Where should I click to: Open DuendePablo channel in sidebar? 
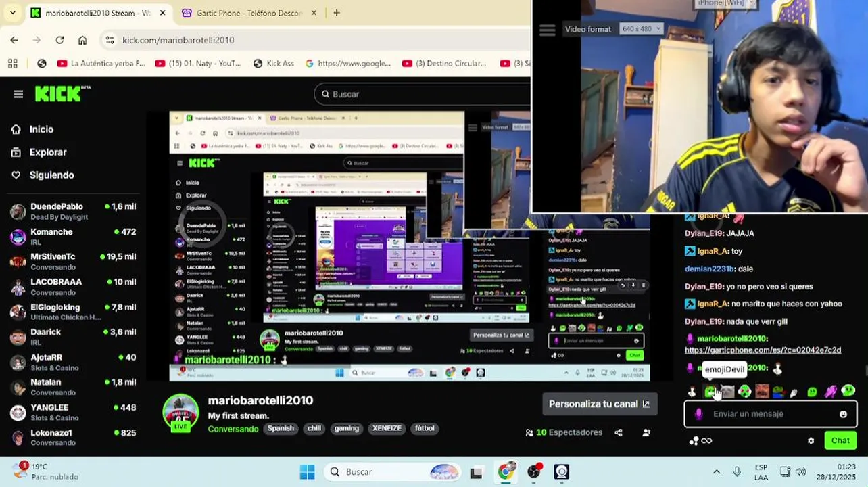73,211
